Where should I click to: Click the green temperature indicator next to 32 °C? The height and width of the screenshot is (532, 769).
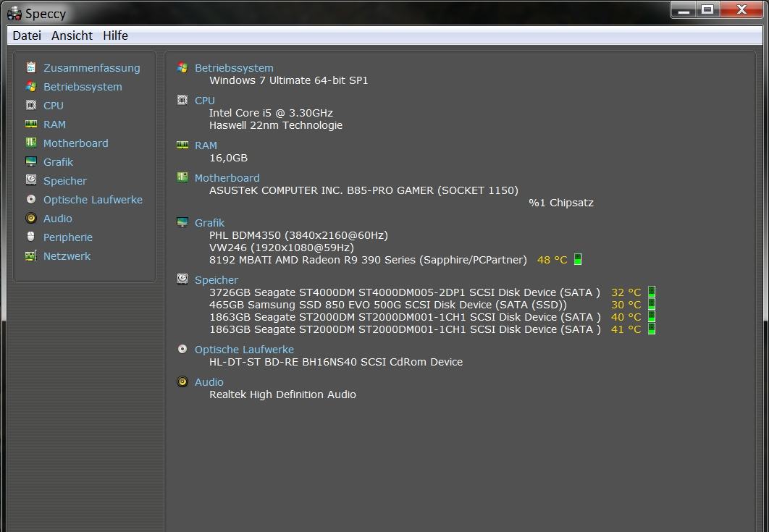coord(651,292)
